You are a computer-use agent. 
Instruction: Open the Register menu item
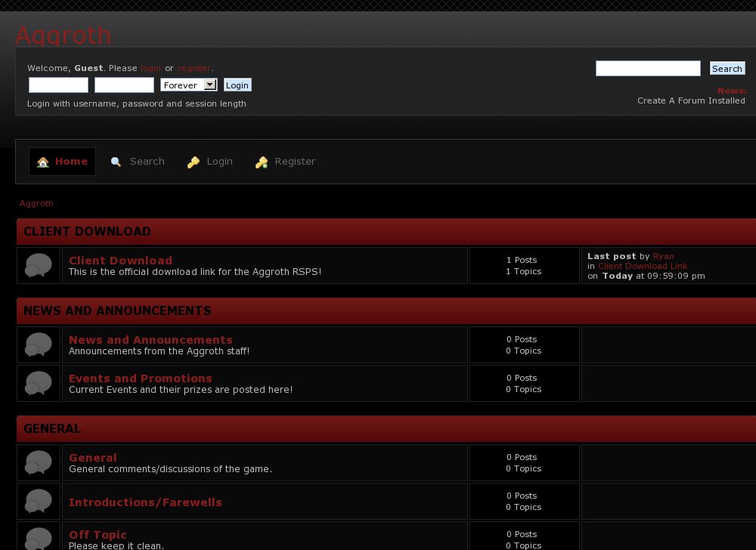coord(286,162)
